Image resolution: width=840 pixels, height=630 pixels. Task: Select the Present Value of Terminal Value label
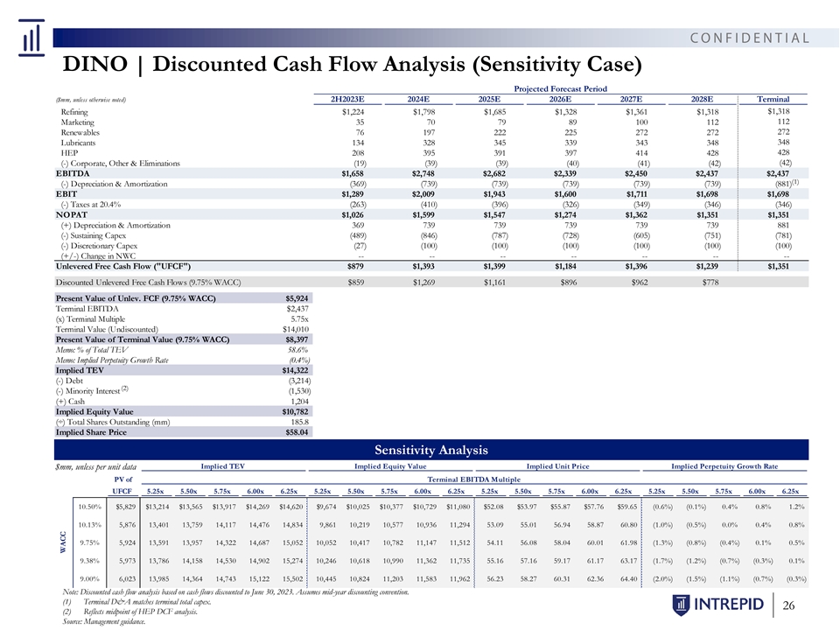click(x=143, y=339)
